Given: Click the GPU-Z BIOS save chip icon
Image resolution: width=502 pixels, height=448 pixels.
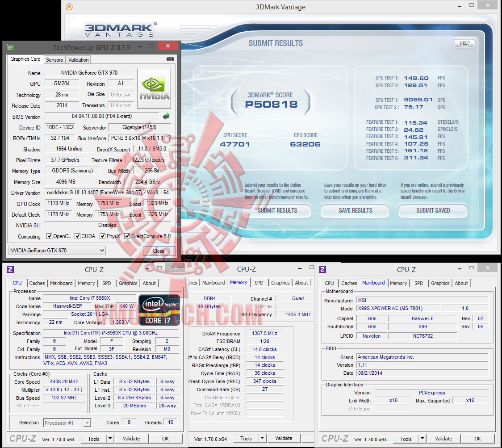Looking at the screenshot, I should (166, 116).
